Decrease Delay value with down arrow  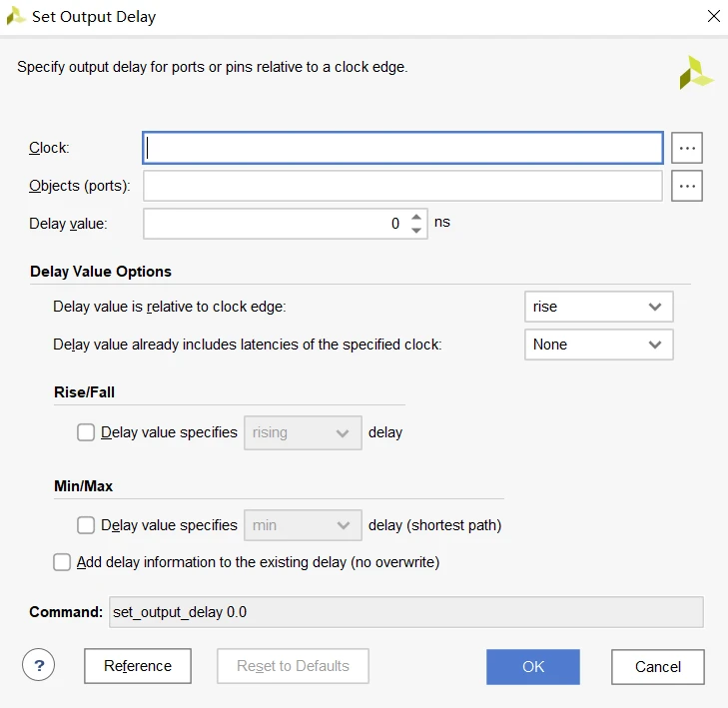click(x=416, y=231)
